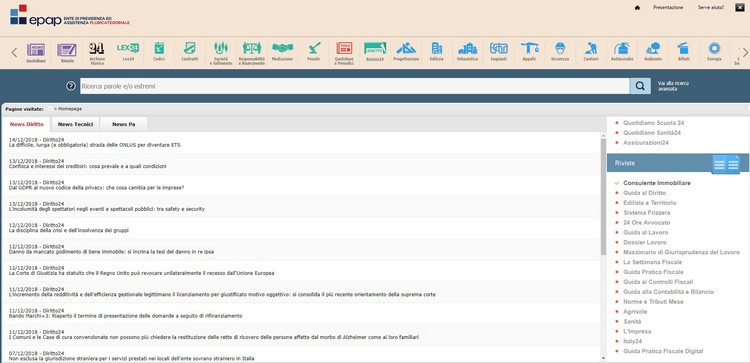Open the Urbanistica icon
This screenshot has width=750, height=363.
(x=467, y=52)
